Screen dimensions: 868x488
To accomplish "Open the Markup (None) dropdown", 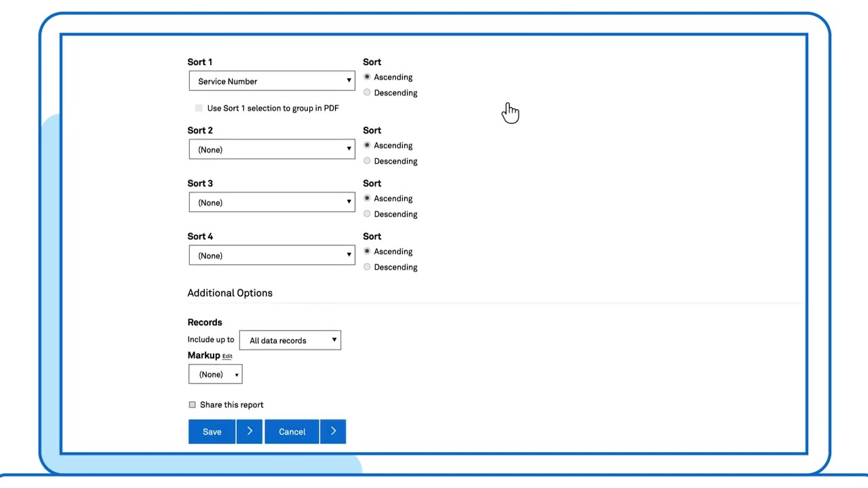I will 215,375.
